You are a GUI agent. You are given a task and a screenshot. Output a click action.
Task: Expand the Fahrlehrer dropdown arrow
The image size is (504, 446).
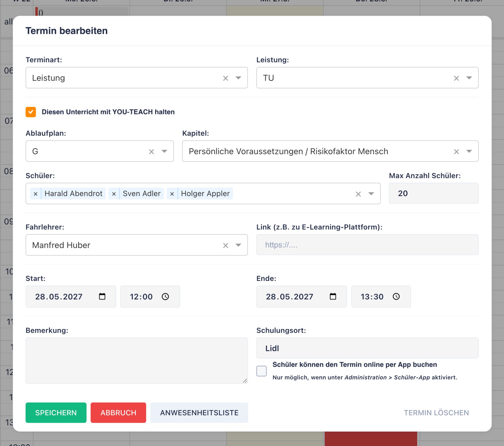point(238,245)
